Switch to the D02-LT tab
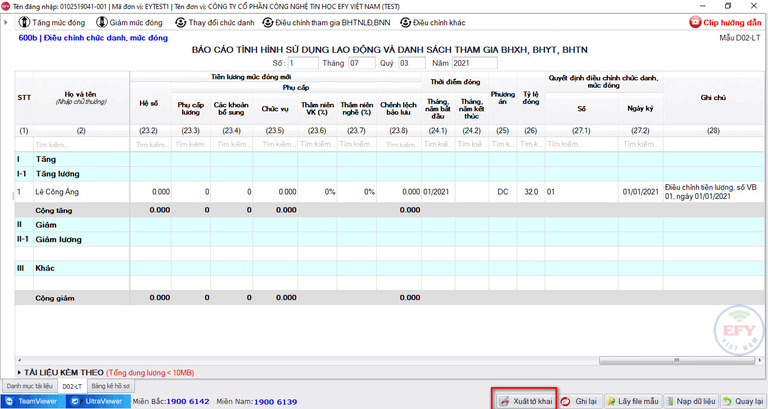Screen dimensions: 768x409 click(x=72, y=386)
